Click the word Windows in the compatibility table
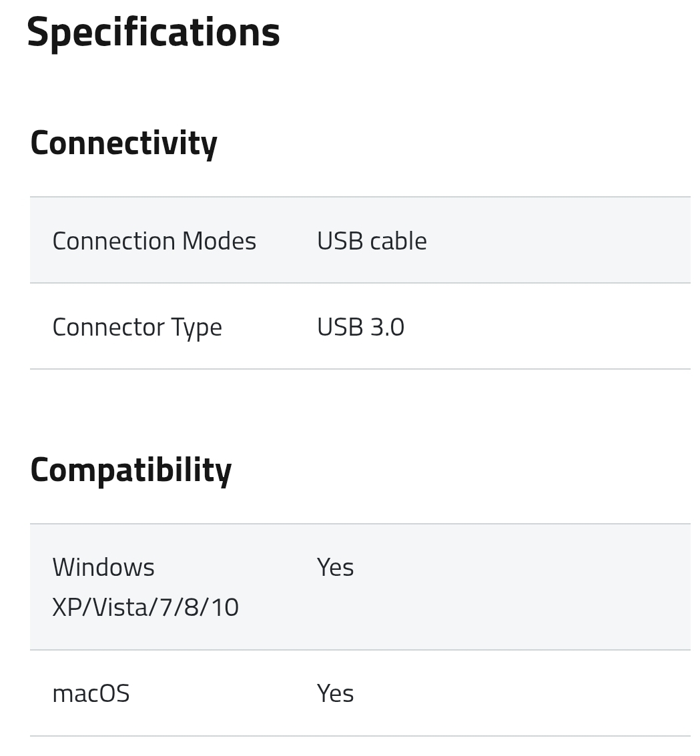The height and width of the screenshot is (756, 700). click(103, 567)
